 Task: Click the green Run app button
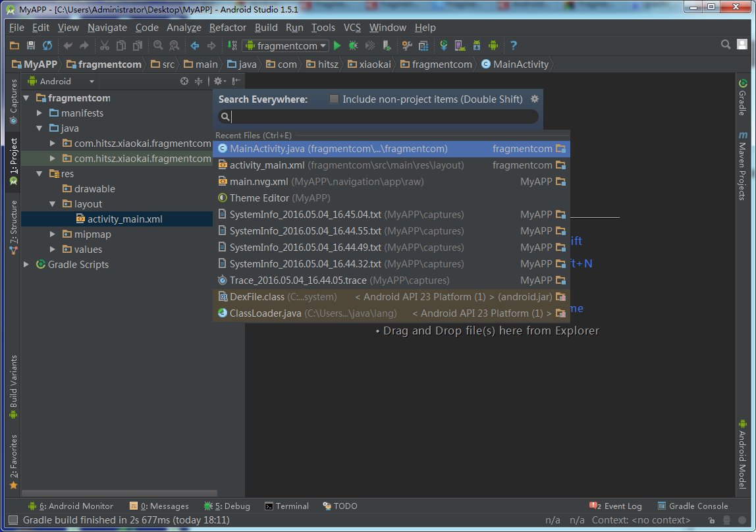click(337, 45)
